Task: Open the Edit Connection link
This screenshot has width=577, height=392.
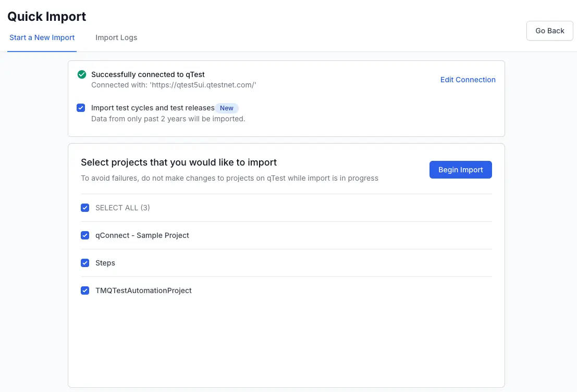Action: (x=468, y=80)
